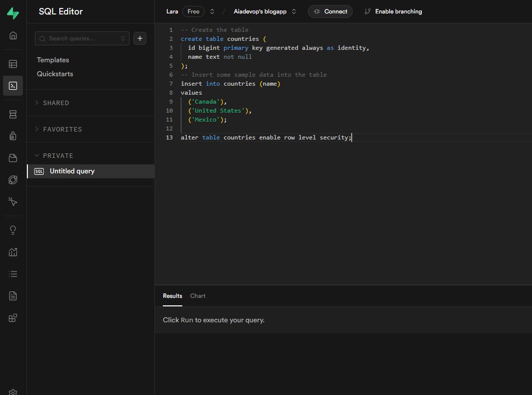Image resolution: width=532 pixels, height=395 pixels.
Task: Click the SQL Editor heading
Action: 61,11
